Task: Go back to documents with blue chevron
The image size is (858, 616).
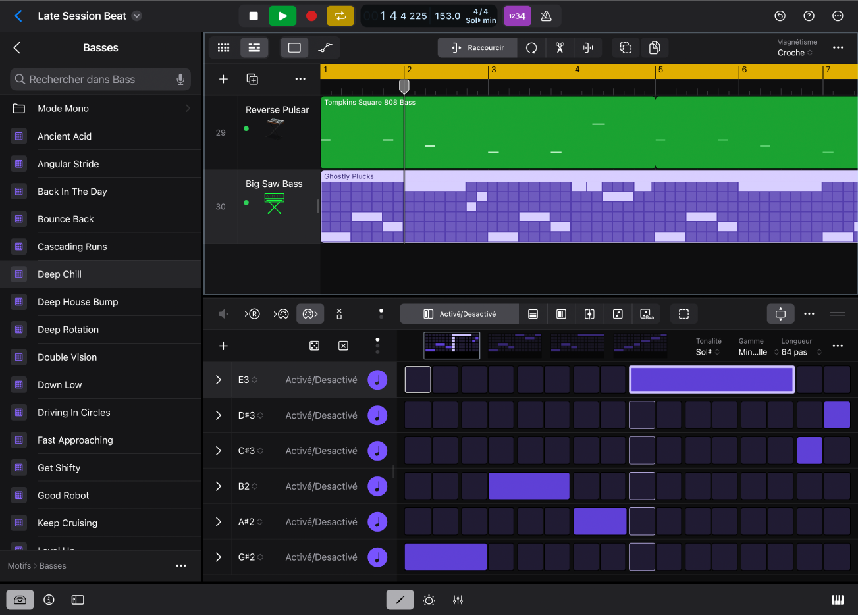Action: click(18, 16)
